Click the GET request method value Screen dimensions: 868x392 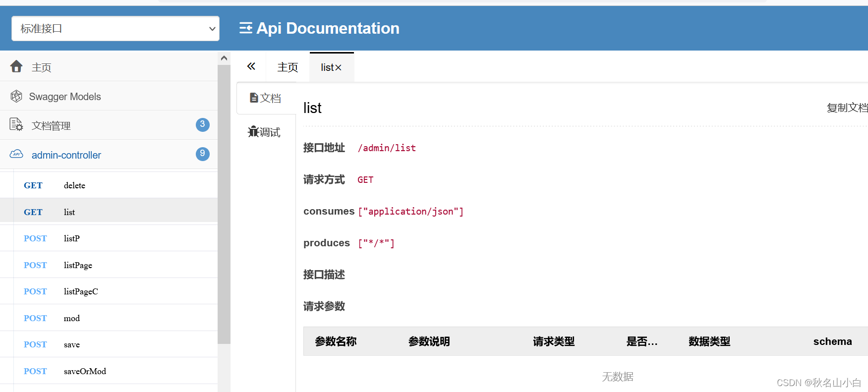(x=365, y=180)
